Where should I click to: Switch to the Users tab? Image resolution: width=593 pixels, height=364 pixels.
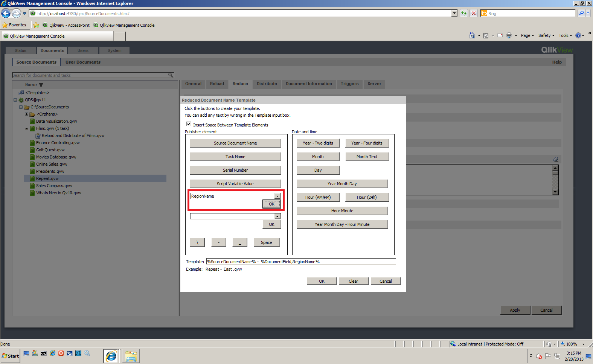(83, 50)
